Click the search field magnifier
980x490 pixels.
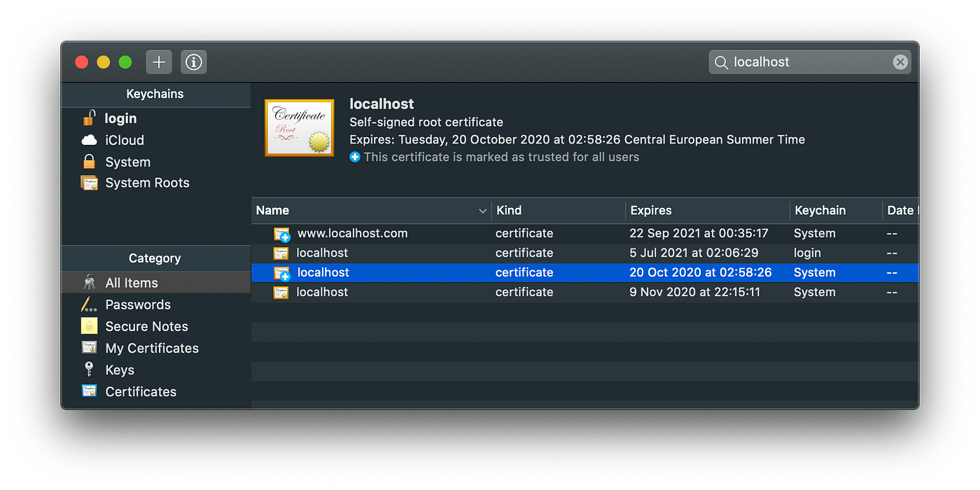721,62
